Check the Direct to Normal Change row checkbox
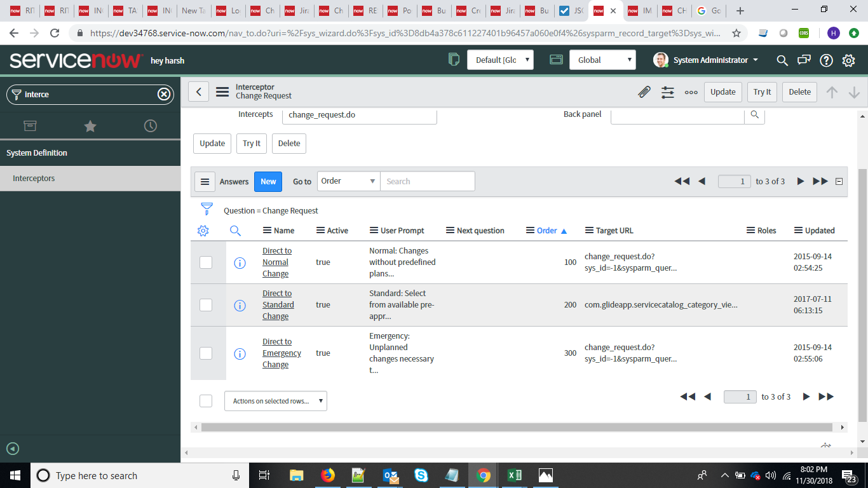 coord(206,262)
